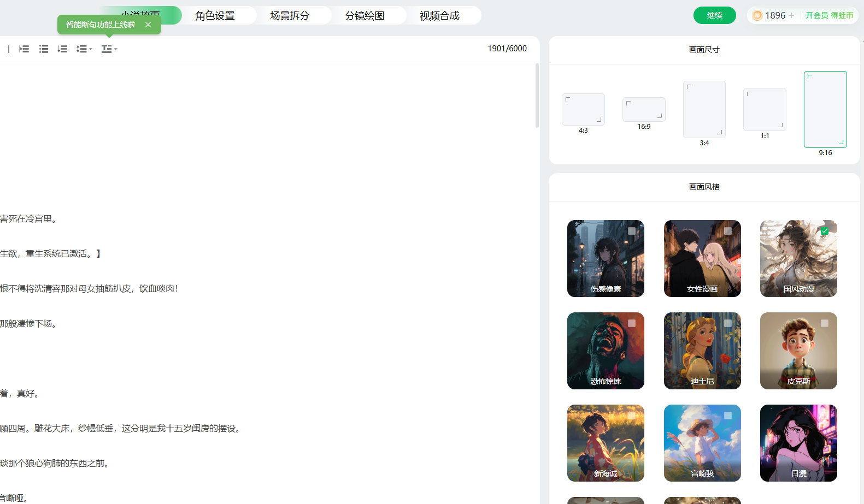This screenshot has width=864, height=504.
Task: Click the 1901/6000 character counter
Action: tap(507, 49)
